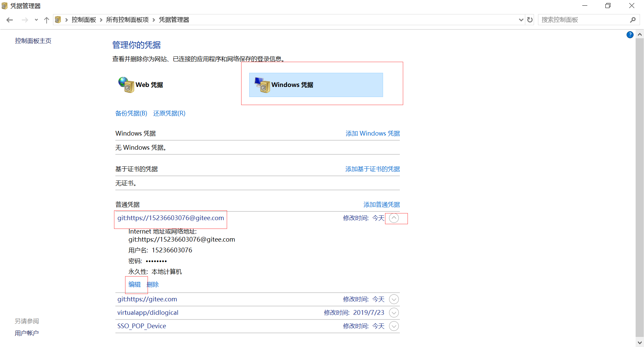
Task: Click the 管理你的凭据 heading
Action: [137, 45]
